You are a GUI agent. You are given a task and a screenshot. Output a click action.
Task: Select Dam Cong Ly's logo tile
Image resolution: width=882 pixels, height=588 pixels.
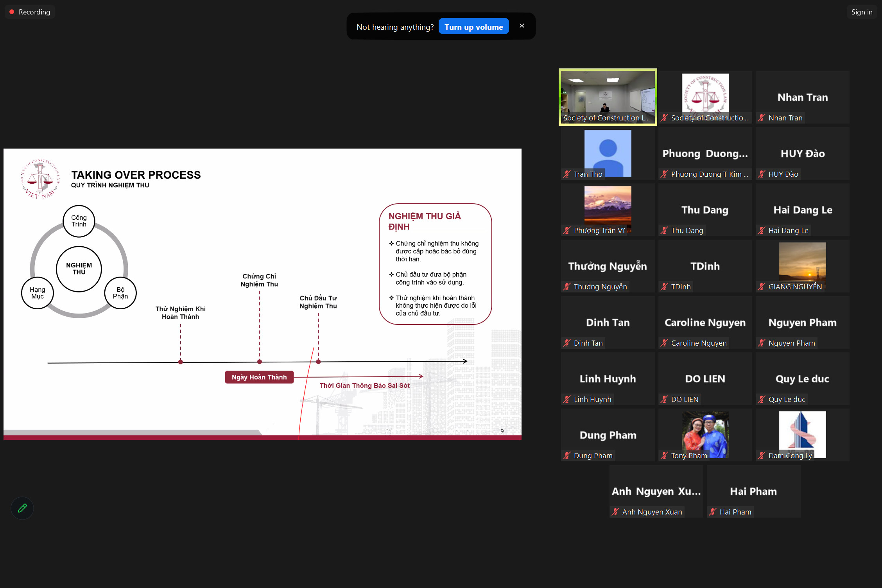coord(802,433)
